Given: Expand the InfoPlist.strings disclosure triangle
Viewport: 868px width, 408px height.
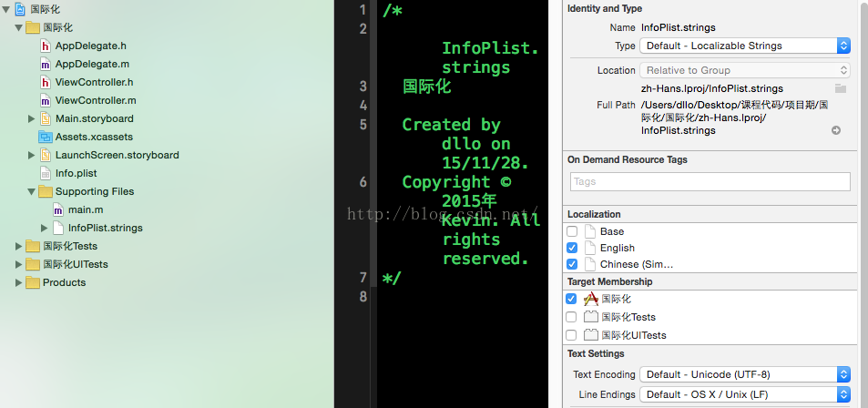Looking at the screenshot, I should tap(45, 228).
